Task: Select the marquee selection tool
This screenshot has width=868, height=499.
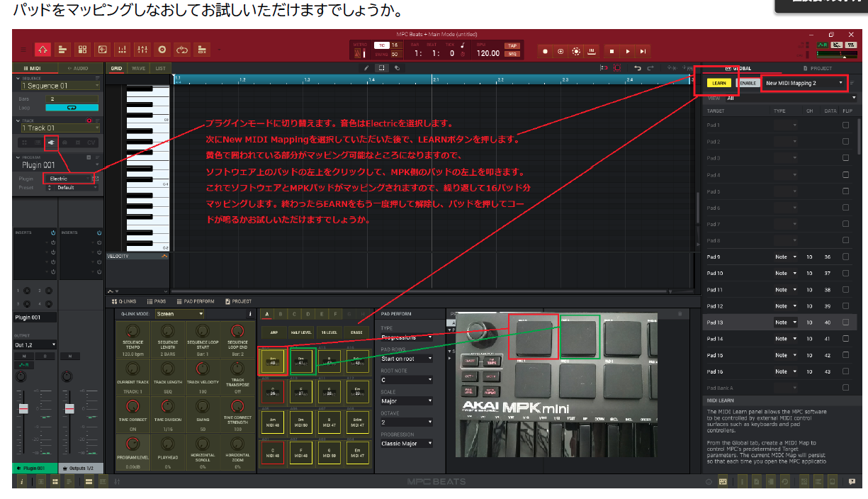Action: (x=381, y=68)
